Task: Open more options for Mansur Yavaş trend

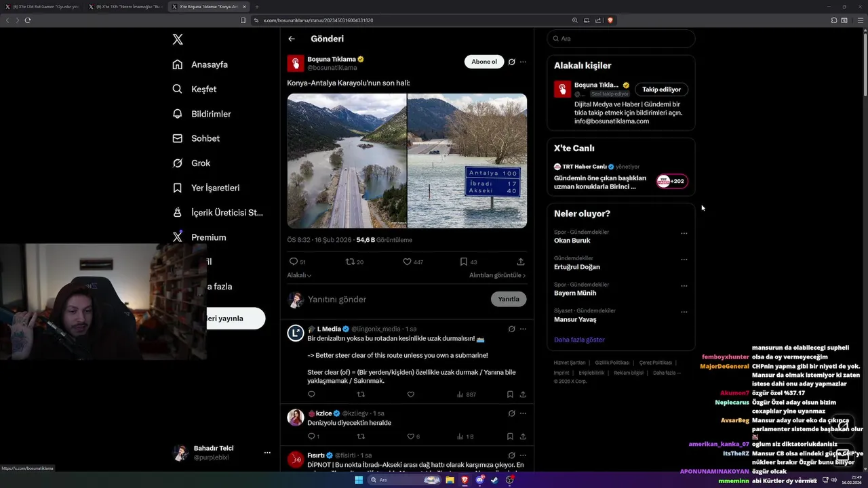Action: point(684,312)
